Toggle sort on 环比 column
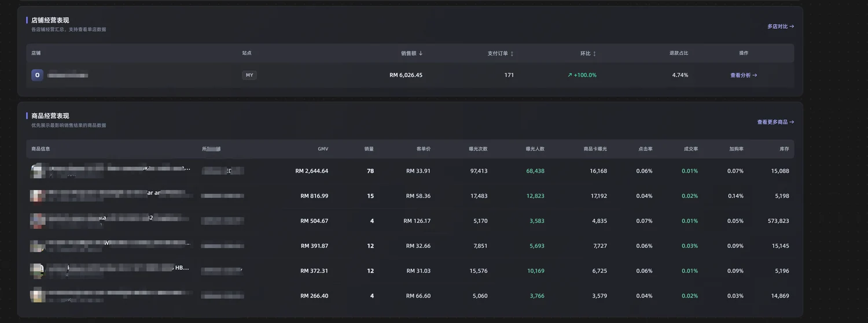 (594, 53)
